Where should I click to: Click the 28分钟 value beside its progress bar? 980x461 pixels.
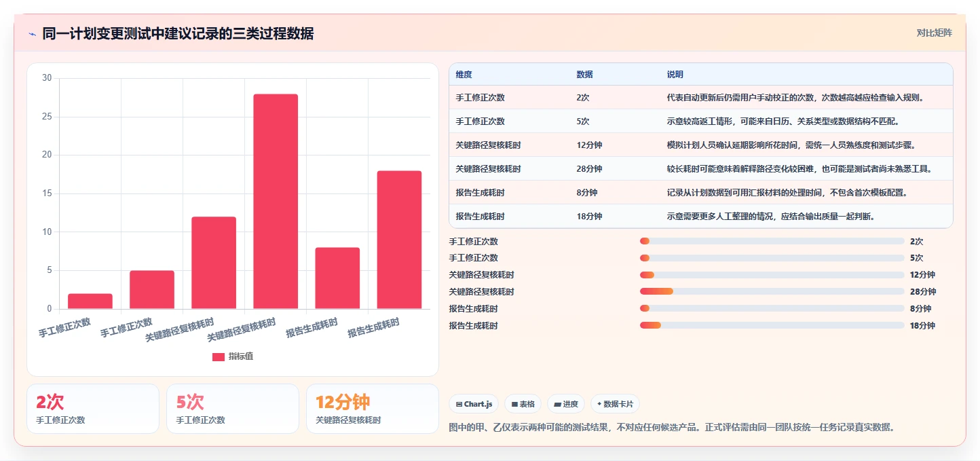tap(923, 292)
